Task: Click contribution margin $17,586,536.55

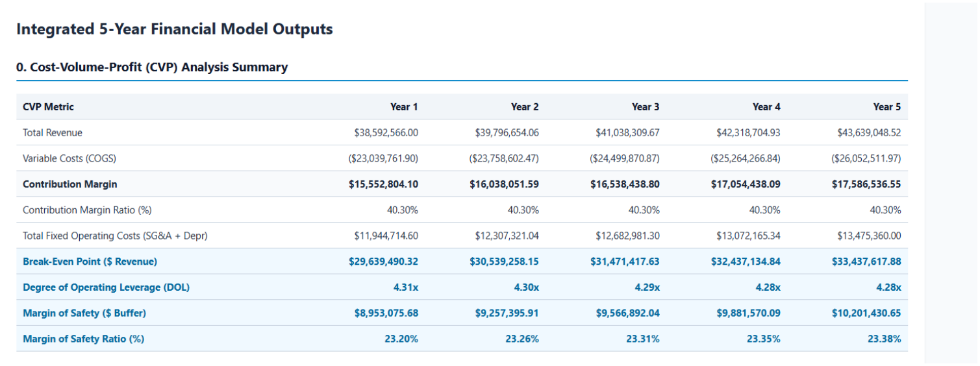Action: point(867,184)
